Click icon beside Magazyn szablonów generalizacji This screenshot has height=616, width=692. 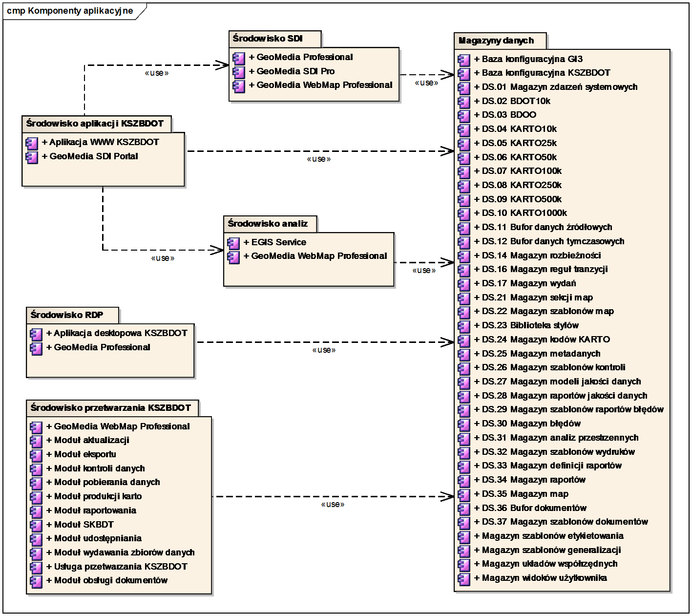click(464, 551)
